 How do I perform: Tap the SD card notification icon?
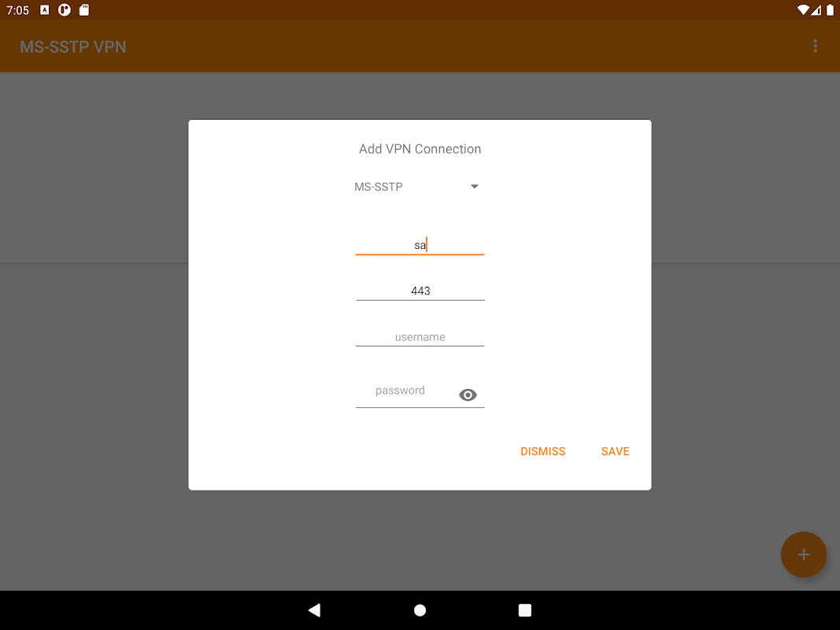[84, 9]
